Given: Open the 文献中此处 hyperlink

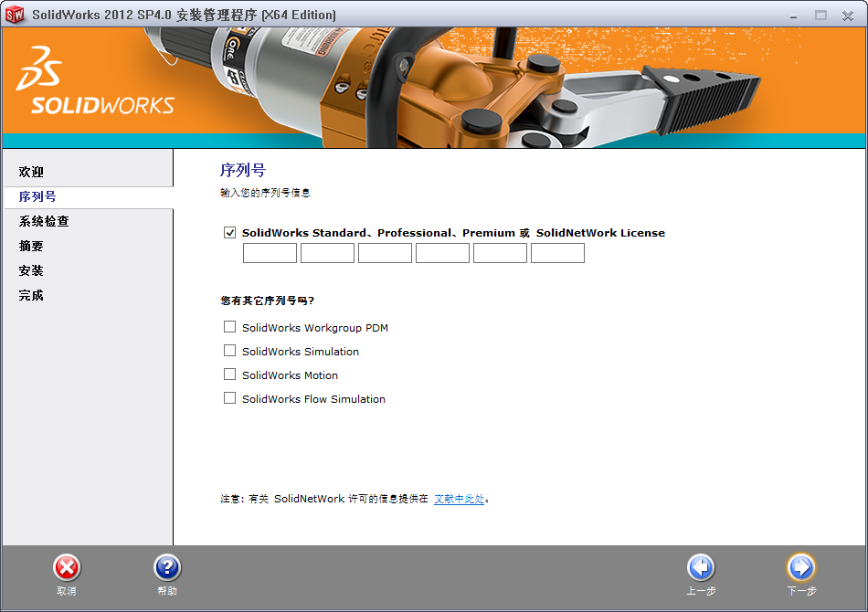Looking at the screenshot, I should [x=459, y=499].
